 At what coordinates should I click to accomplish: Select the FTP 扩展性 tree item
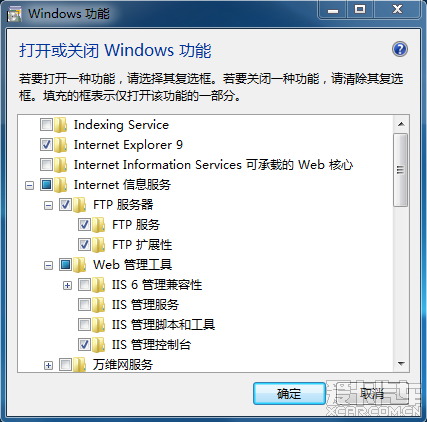tap(142, 245)
